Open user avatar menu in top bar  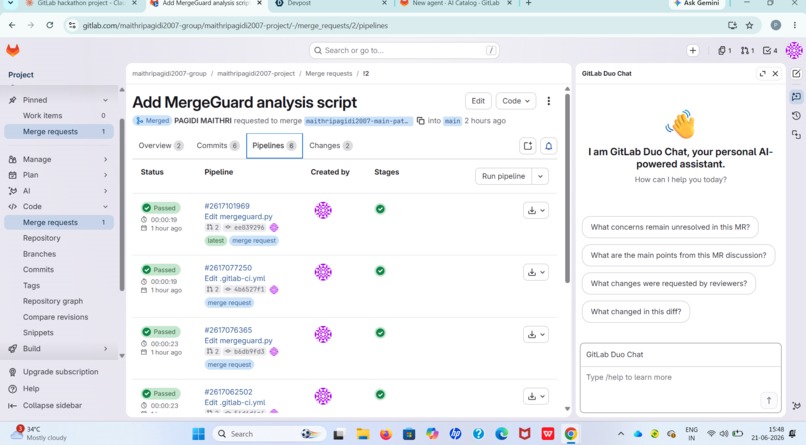794,50
